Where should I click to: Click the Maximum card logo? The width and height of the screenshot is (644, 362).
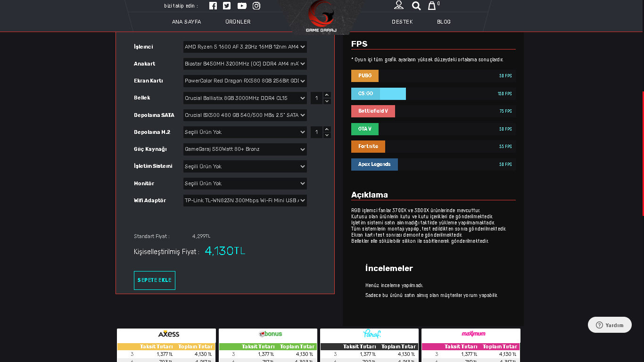473,334
